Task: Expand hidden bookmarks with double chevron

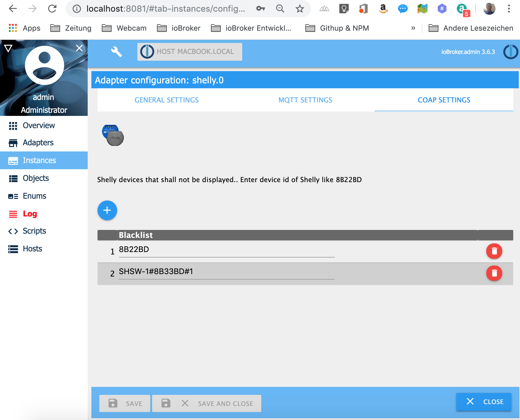Action: coord(413,28)
